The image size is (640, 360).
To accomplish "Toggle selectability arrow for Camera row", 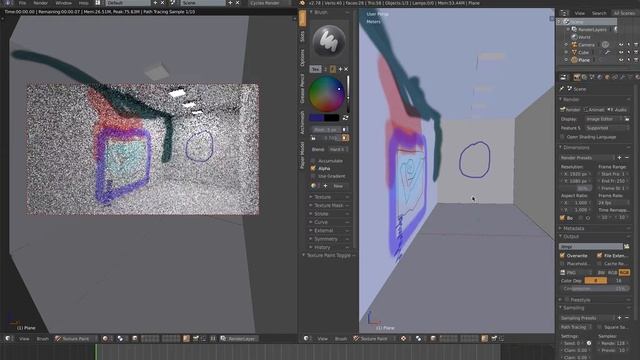I will (629, 44).
